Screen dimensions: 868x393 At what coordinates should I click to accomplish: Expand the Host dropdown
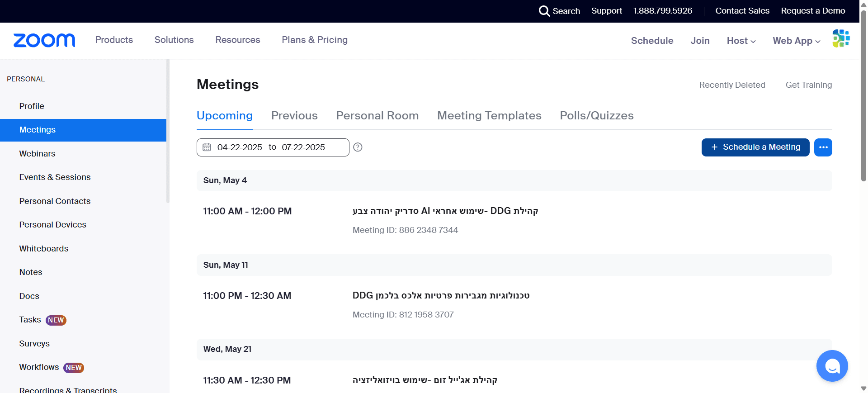pyautogui.click(x=741, y=41)
